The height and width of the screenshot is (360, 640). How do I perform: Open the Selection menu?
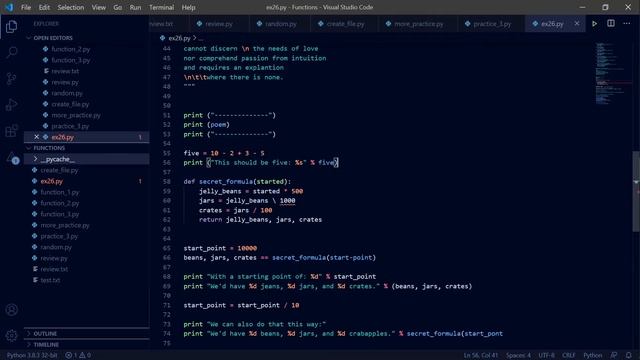[71, 7]
